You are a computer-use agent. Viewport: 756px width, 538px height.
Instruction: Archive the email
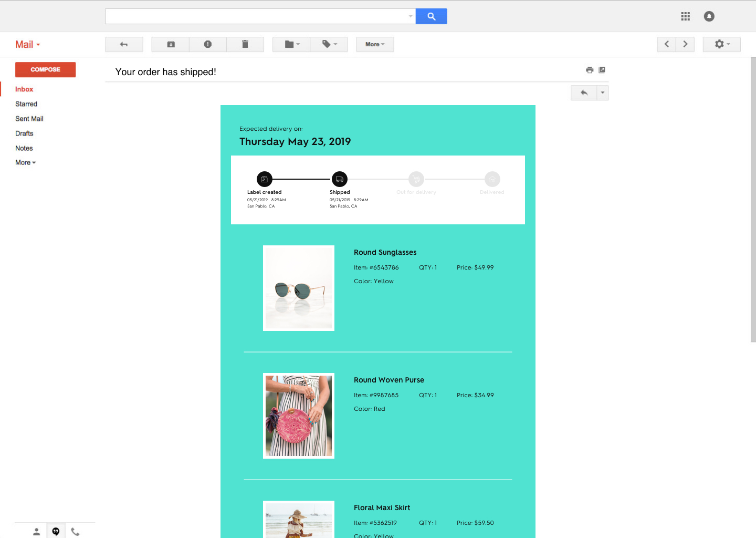(170, 44)
